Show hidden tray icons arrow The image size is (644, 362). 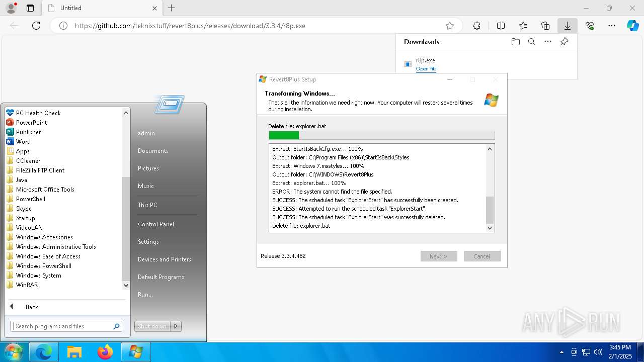coord(561,352)
